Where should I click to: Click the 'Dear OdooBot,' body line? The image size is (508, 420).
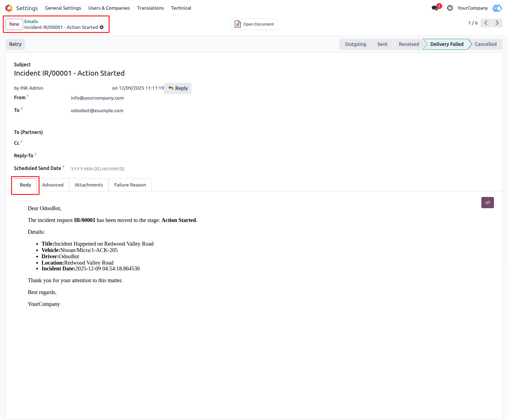pyautogui.click(x=45, y=208)
